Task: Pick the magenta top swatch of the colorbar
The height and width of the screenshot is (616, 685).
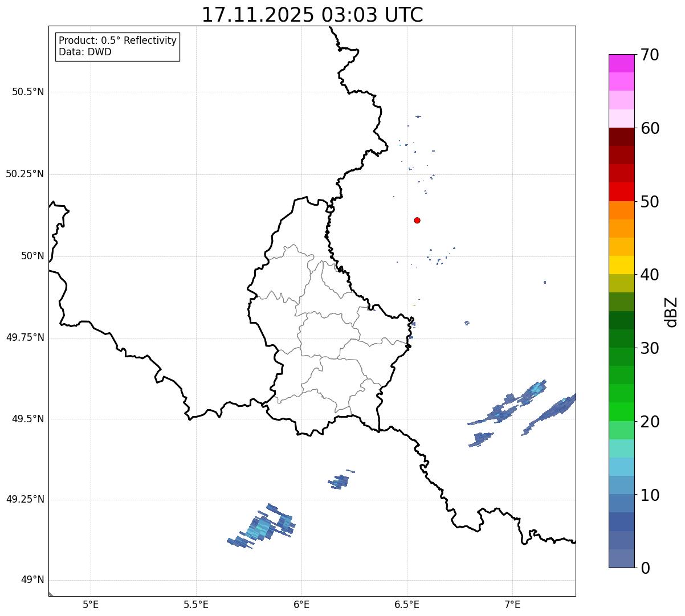Action: point(621,63)
